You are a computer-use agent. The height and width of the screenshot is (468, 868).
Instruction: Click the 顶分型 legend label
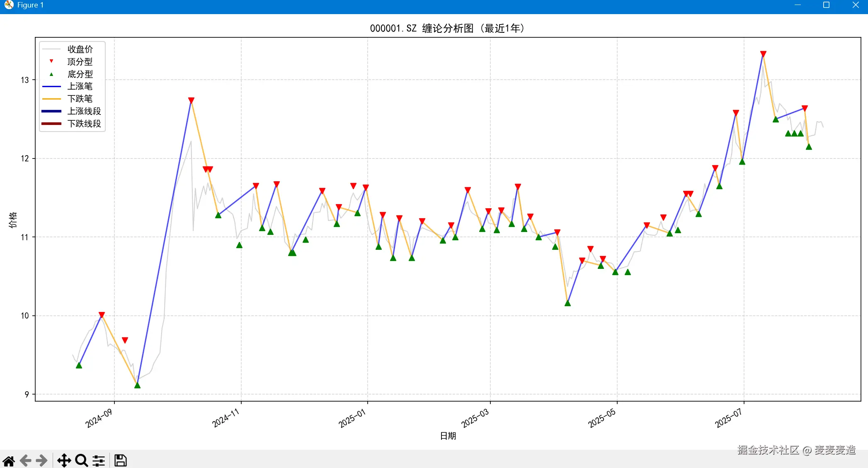pos(80,62)
